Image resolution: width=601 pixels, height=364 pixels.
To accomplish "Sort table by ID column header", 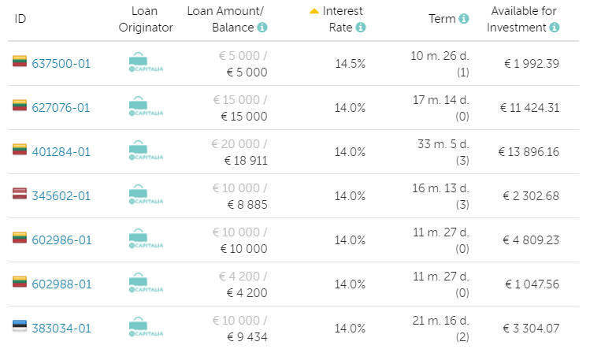I will coord(20,19).
